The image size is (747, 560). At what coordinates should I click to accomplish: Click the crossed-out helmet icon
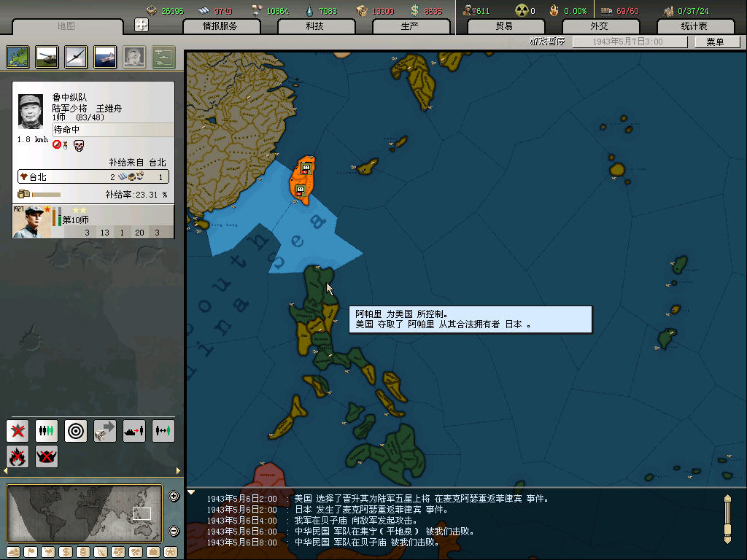pyautogui.click(x=47, y=456)
